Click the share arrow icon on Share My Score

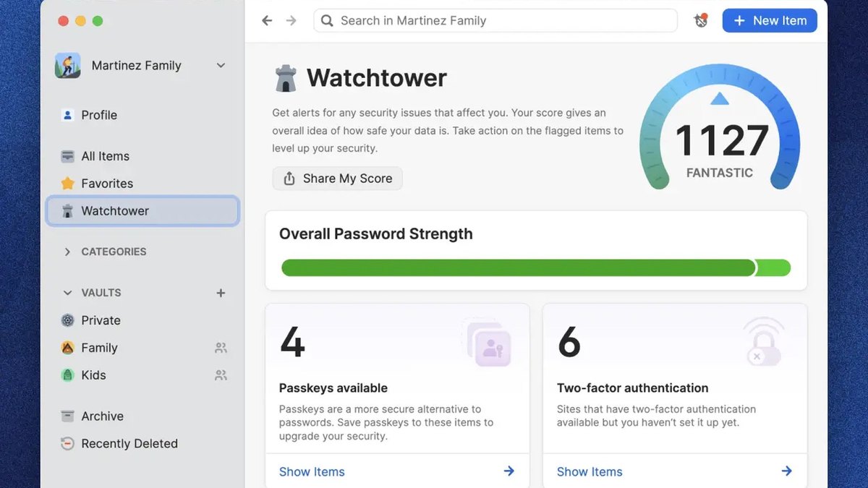tap(289, 179)
